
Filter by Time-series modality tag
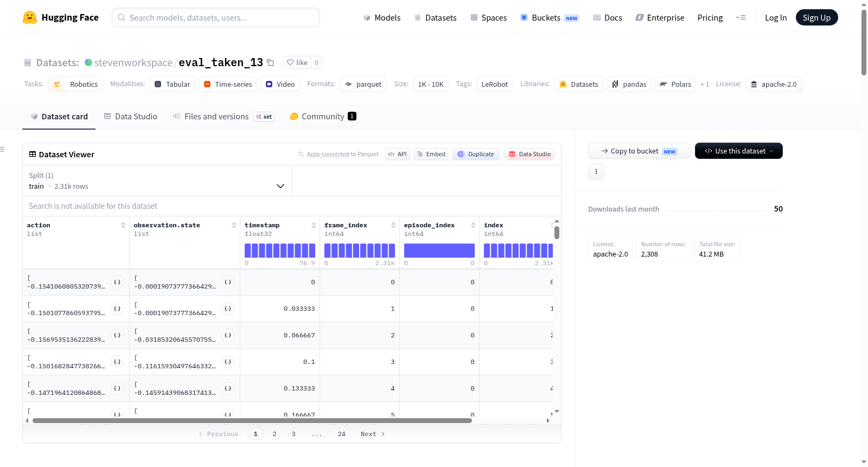(228, 84)
